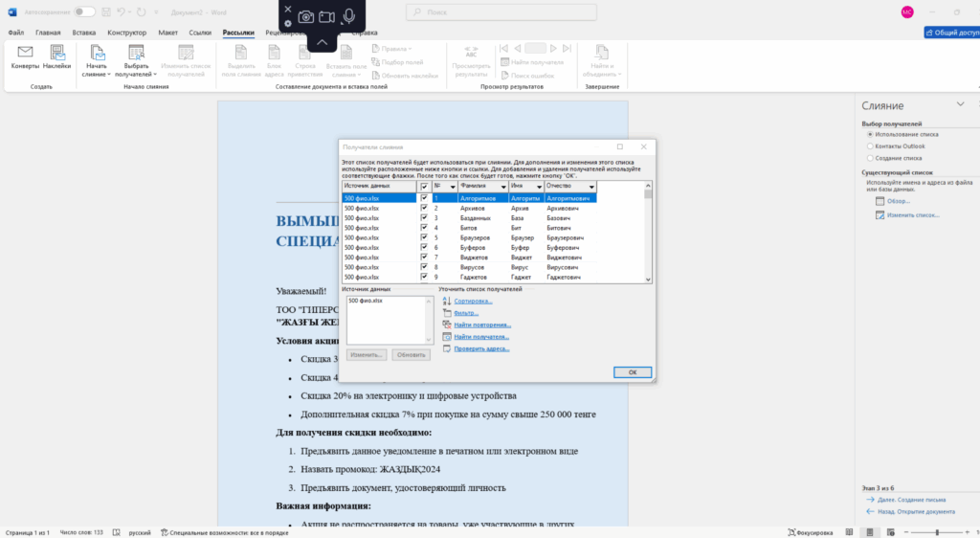The height and width of the screenshot is (538, 980).
Task: Switch to the Вставка tab
Action: tap(84, 33)
